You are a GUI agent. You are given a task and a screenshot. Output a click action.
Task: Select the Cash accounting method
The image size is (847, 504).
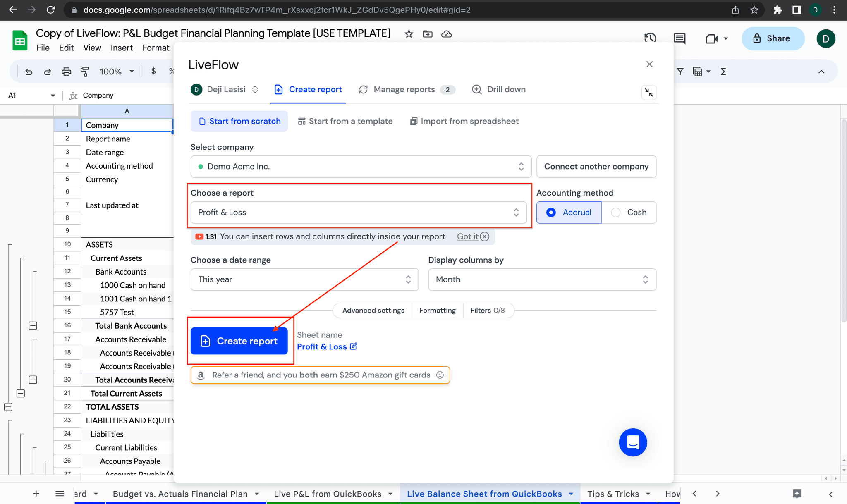pyautogui.click(x=629, y=213)
